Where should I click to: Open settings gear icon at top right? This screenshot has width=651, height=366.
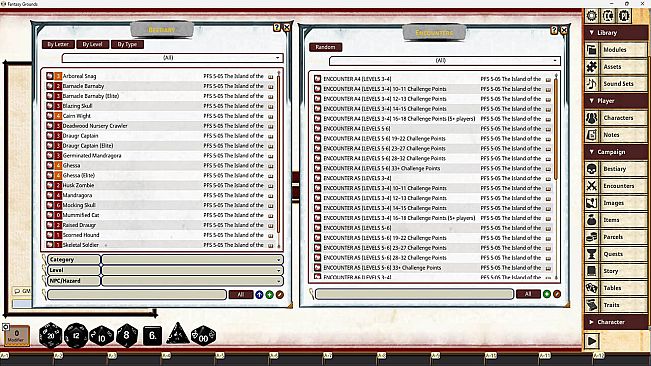(x=592, y=16)
